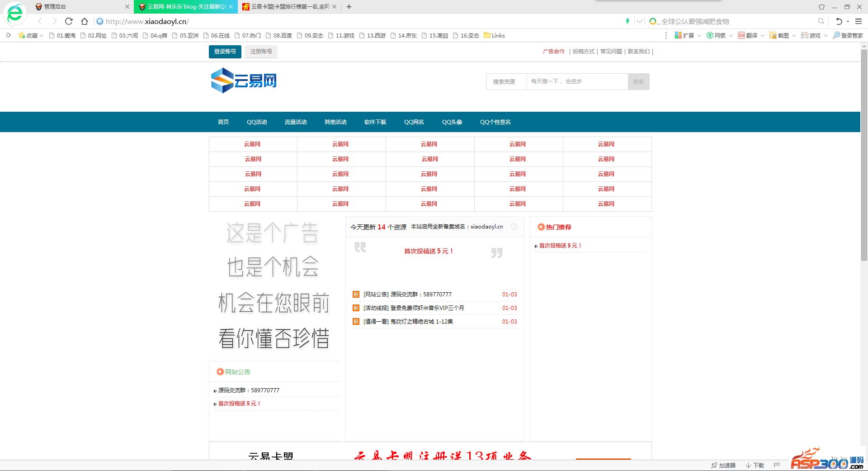Screen dimensions: 868x471
Task: Click the undo closed tab arrow icon
Action: coord(839,21)
